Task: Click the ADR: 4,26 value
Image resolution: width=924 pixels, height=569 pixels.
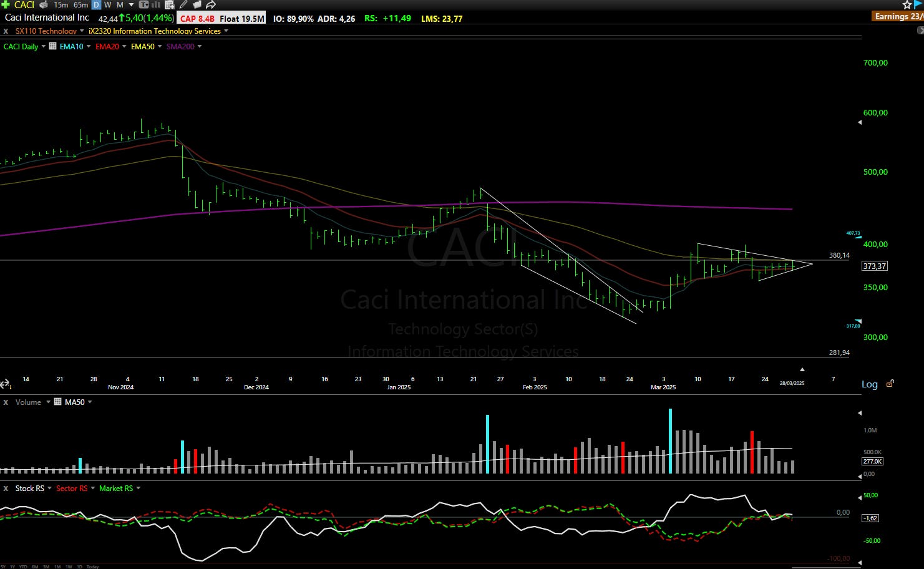Action: (x=336, y=19)
